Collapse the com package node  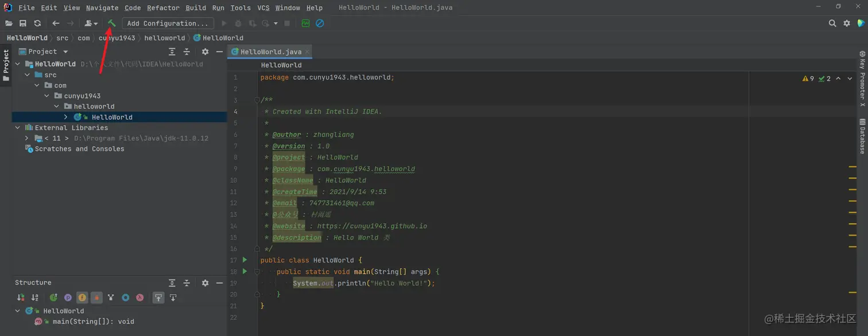click(37, 85)
